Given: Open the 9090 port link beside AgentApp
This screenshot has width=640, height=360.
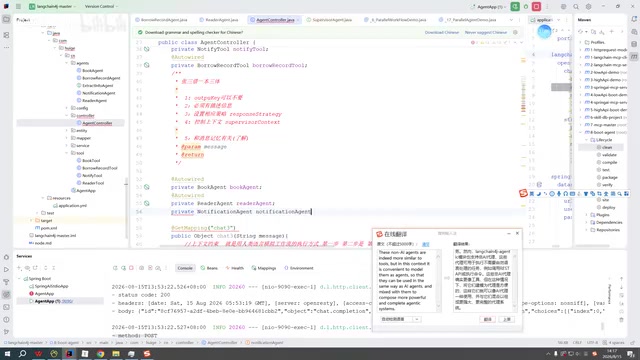Looking at the screenshot, I should (x=67, y=301).
